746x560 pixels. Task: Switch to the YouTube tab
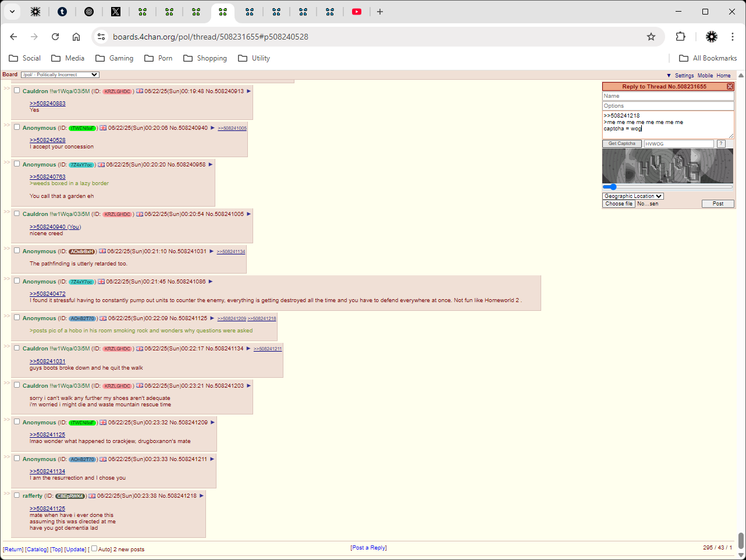[x=357, y=12]
